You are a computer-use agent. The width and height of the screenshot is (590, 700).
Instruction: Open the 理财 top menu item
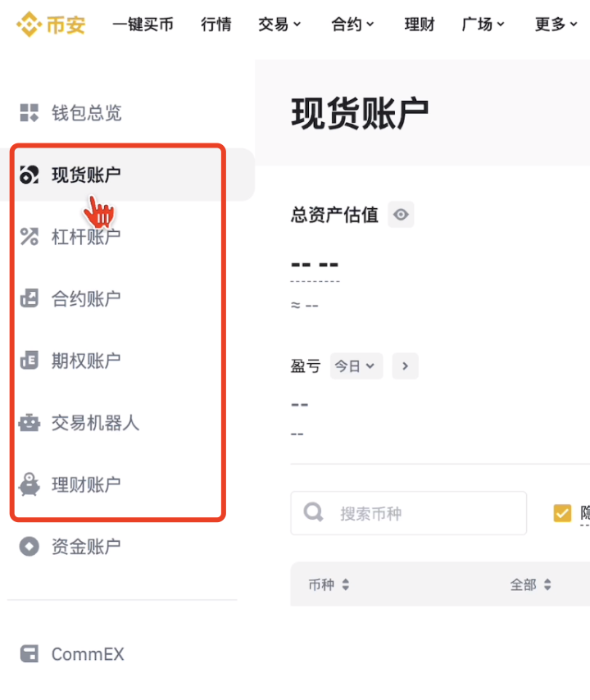tap(420, 24)
